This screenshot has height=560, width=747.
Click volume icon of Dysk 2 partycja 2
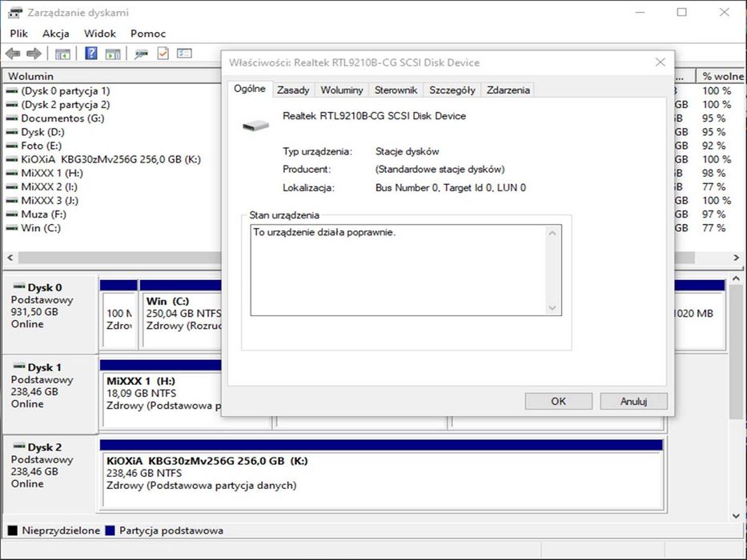click(12, 104)
